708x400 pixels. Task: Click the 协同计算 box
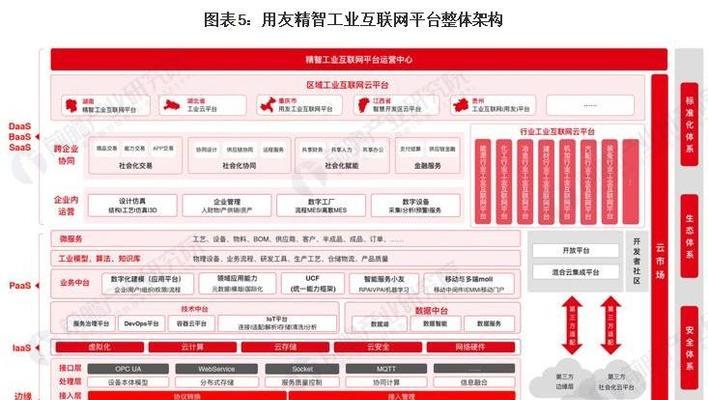[x=386, y=382]
